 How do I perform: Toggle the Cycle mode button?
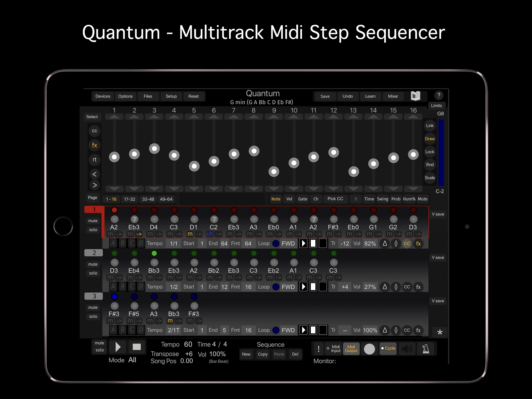point(388,348)
